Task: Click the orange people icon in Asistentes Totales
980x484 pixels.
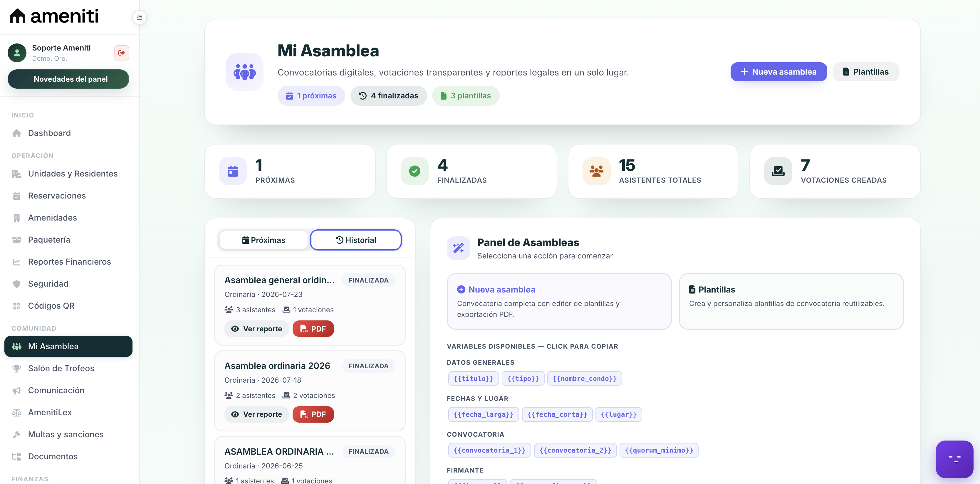Action: pyautogui.click(x=596, y=171)
